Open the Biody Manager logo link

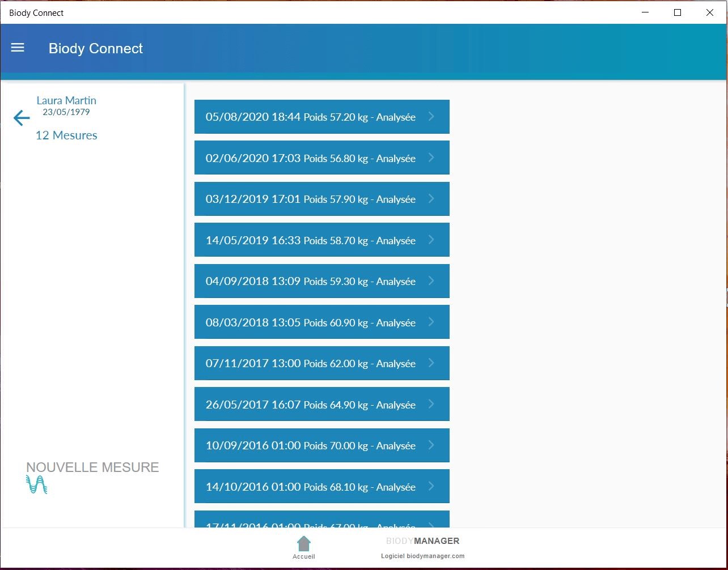422,541
